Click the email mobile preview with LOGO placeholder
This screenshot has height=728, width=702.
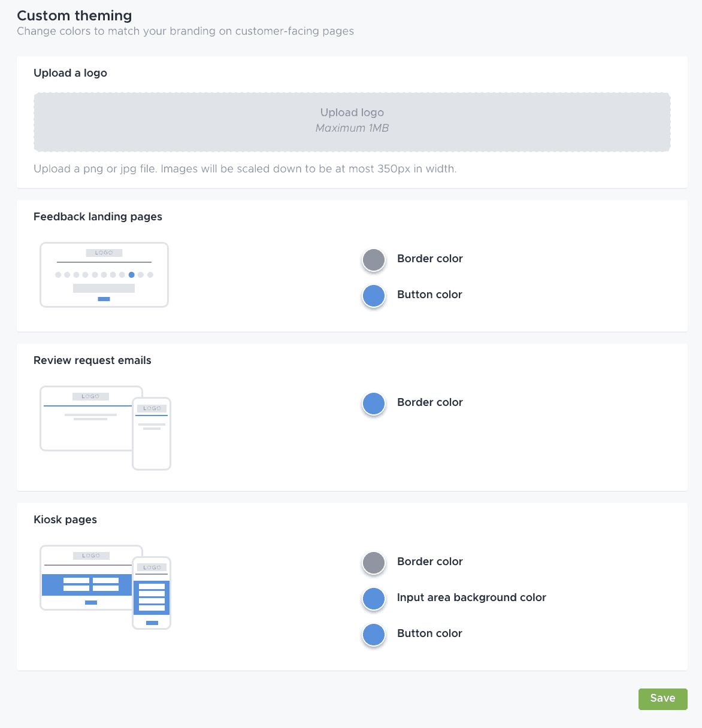152,432
